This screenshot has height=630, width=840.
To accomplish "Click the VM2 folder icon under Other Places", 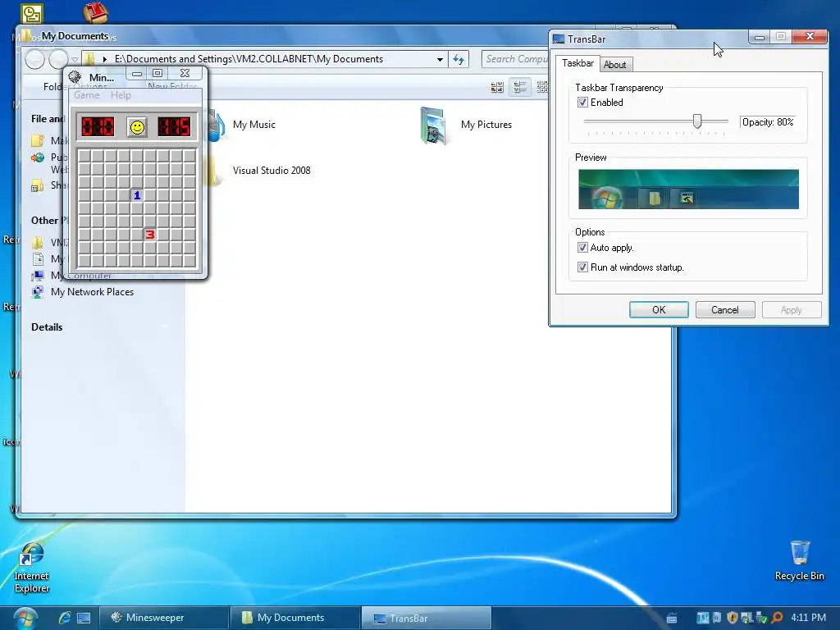I will [x=38, y=243].
